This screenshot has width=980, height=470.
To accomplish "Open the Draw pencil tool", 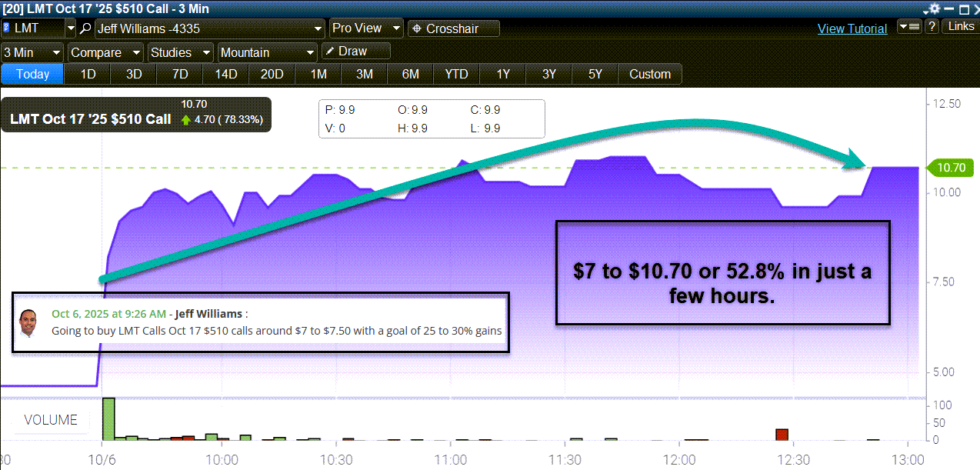I will tap(355, 52).
